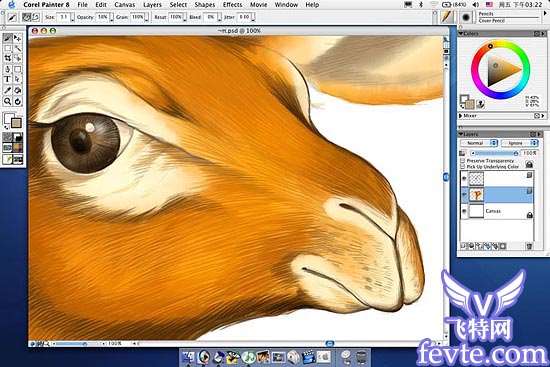The height and width of the screenshot is (367, 550).
Task: Open the weave selector in toolbox
Action: (x=18, y=148)
